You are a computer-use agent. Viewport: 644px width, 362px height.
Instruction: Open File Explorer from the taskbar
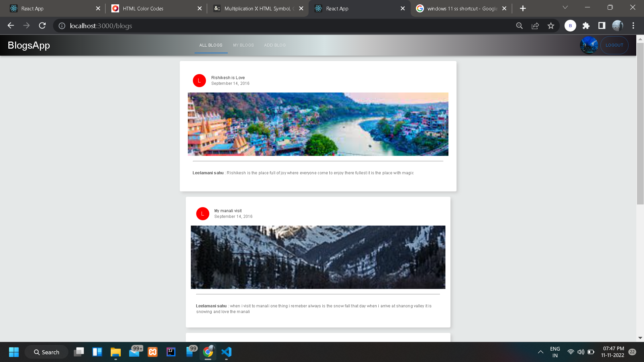point(115,352)
